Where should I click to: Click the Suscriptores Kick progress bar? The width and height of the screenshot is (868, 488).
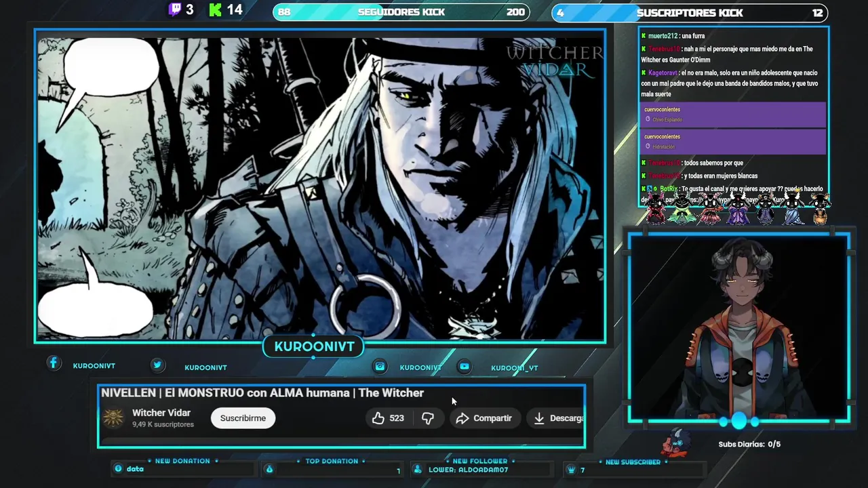(690, 12)
